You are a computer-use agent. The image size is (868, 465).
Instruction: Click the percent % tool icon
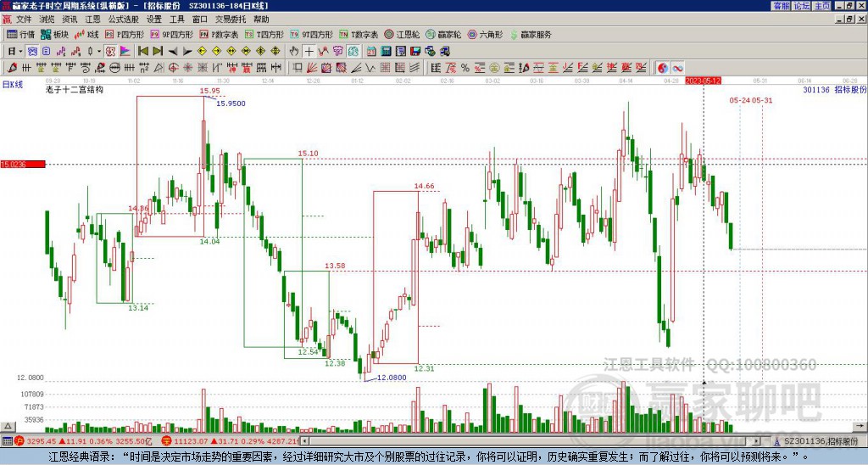point(465,68)
